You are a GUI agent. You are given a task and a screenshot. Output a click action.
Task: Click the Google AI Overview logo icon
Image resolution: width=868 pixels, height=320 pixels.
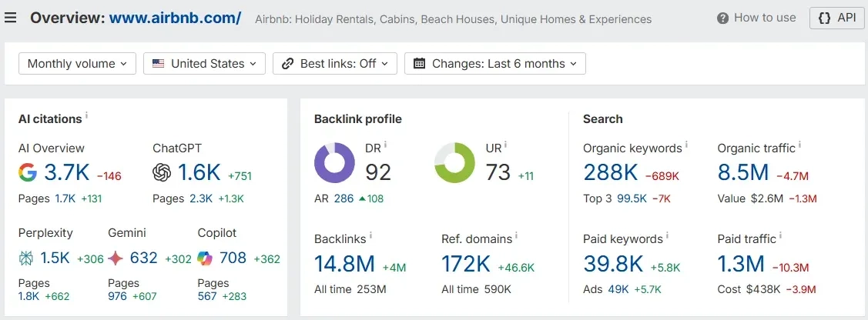[28, 173]
